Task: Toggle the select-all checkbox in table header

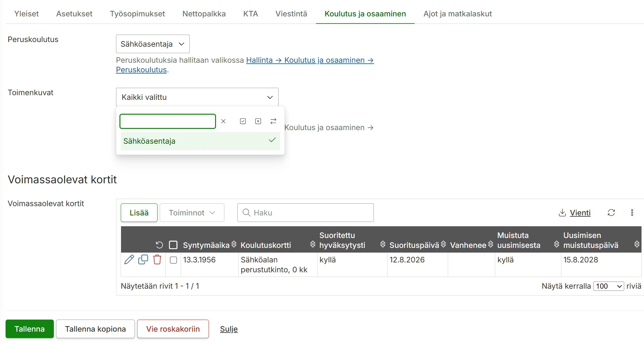Action: (173, 245)
